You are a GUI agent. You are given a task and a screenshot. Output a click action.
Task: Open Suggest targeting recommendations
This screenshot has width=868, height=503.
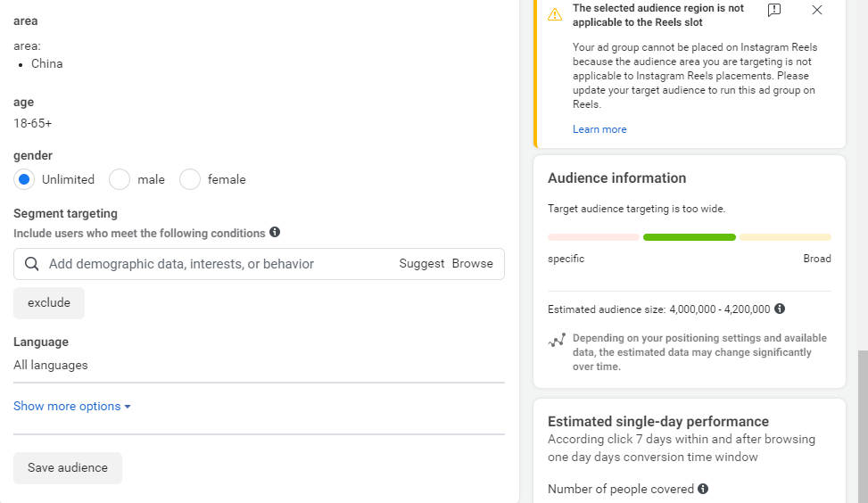pyautogui.click(x=421, y=264)
